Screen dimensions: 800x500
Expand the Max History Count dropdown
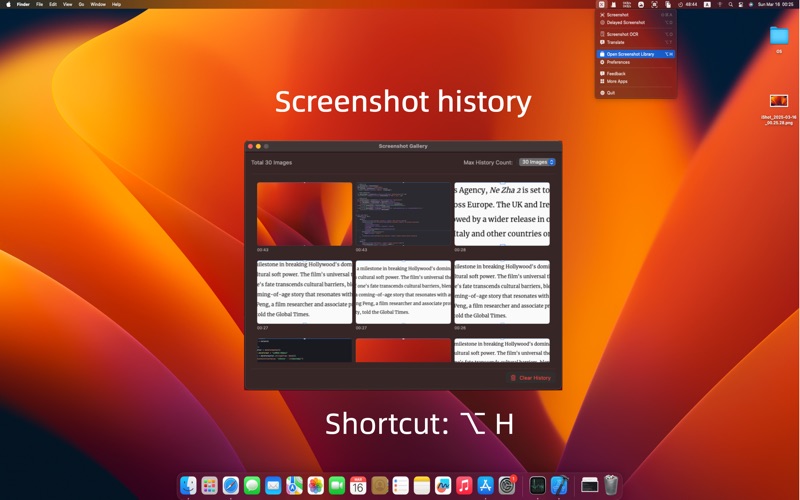click(x=537, y=162)
